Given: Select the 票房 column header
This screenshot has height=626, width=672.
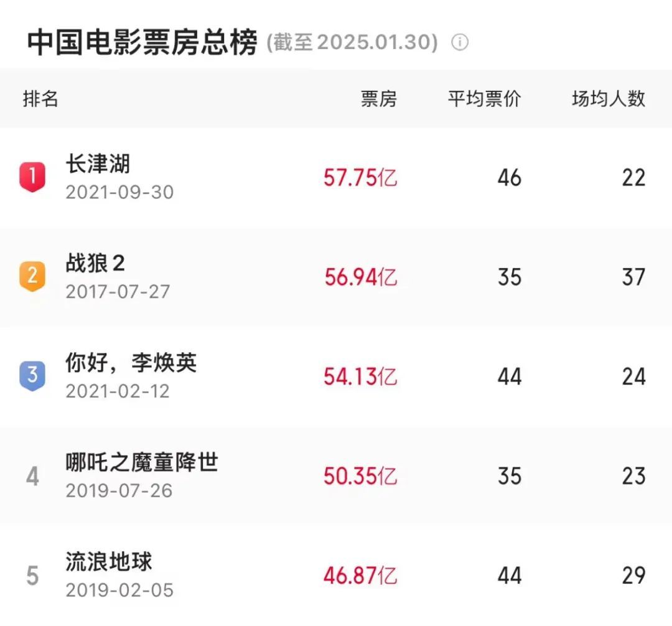Looking at the screenshot, I should click(x=378, y=98).
